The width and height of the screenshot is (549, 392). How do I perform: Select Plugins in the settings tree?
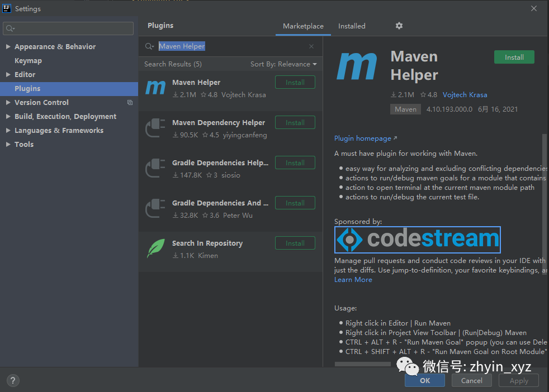(x=69, y=89)
